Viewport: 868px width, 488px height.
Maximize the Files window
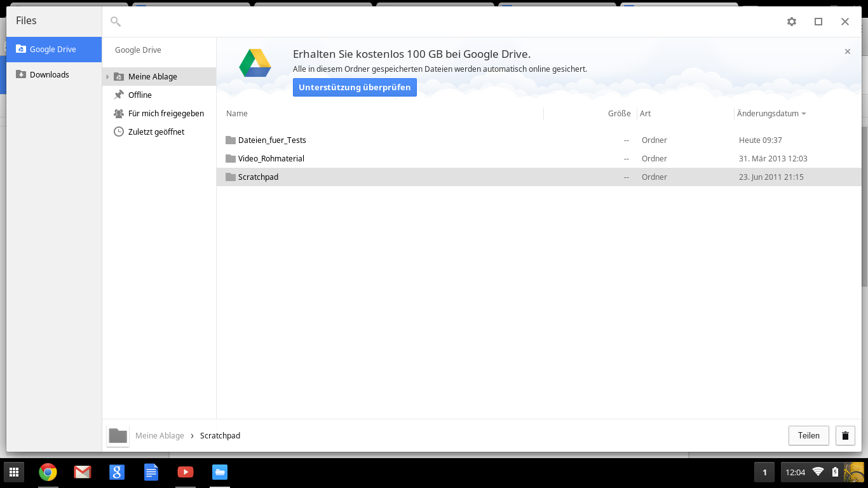point(818,22)
